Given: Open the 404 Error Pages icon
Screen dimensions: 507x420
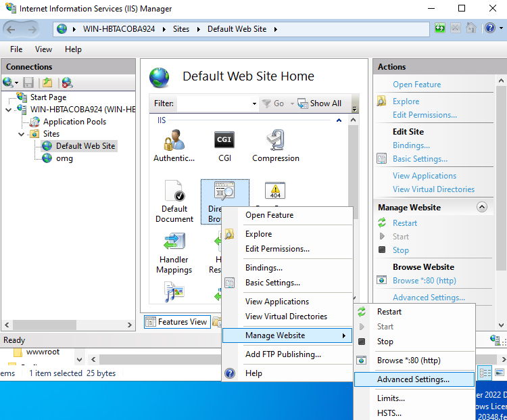Looking at the screenshot, I should click(275, 191).
